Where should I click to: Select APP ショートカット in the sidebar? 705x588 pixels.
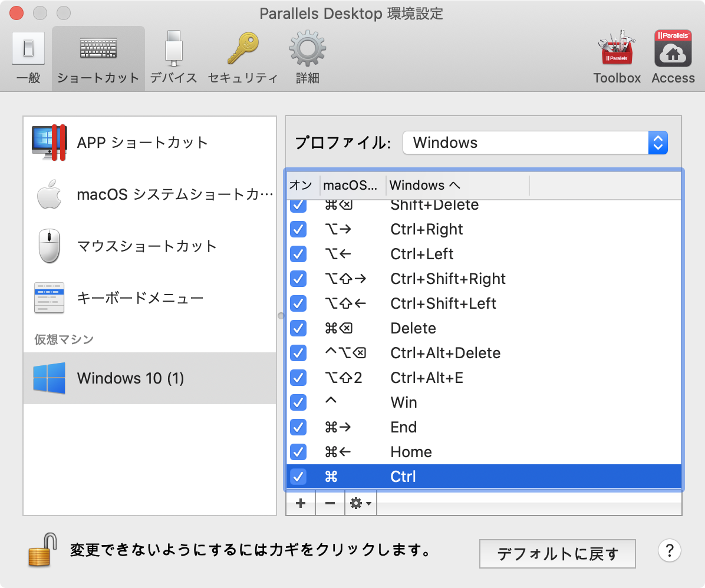click(150, 143)
